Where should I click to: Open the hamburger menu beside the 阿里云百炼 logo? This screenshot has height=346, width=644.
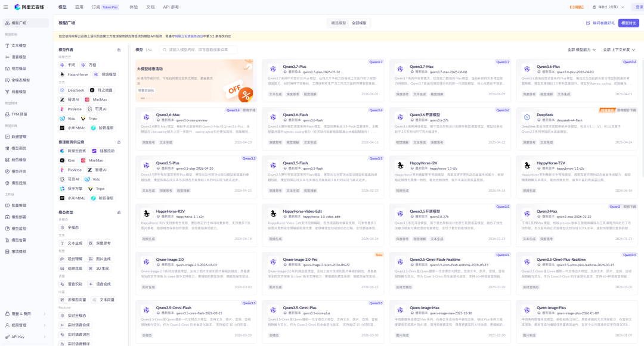coord(6,7)
